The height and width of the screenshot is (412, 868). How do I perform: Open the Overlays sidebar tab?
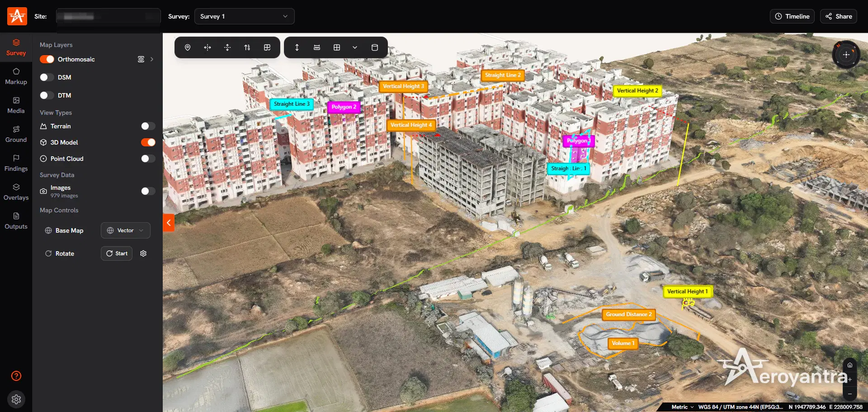point(16,192)
